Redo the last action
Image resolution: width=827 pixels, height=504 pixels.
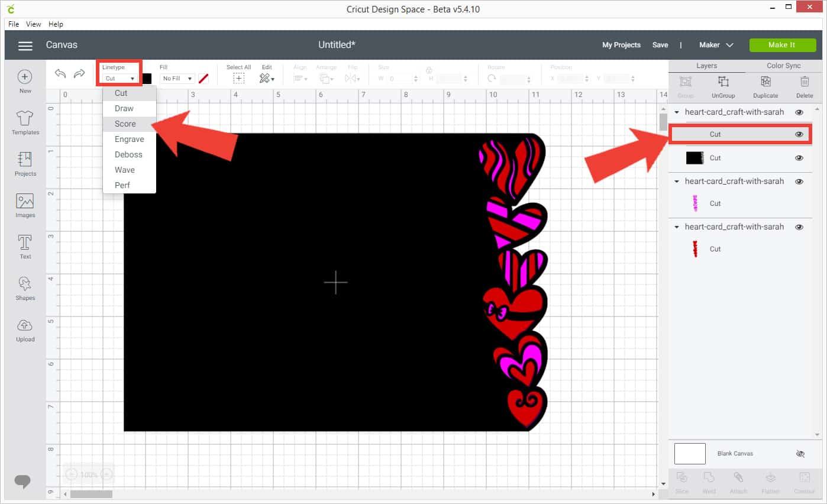[x=79, y=73]
